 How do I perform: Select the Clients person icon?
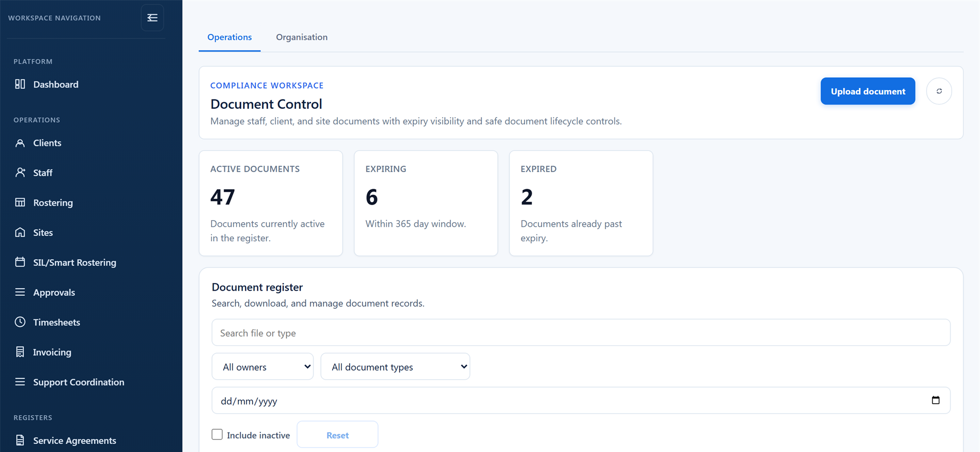click(x=20, y=143)
